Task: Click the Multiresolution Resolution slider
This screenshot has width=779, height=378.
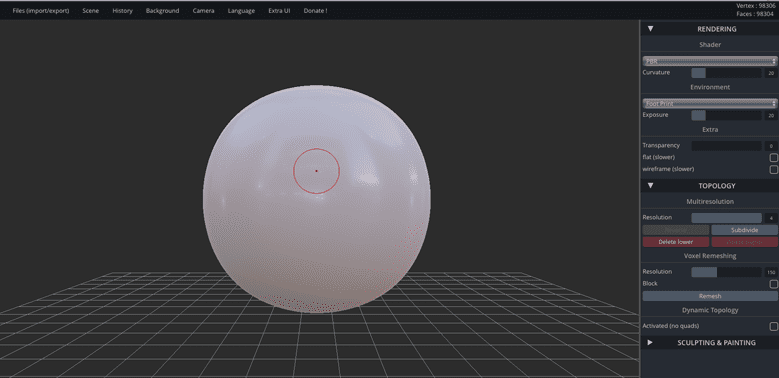Action: pyautogui.click(x=726, y=218)
